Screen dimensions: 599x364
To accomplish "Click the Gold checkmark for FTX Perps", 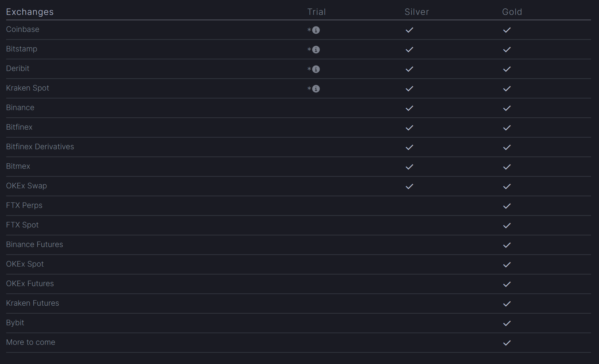I will (x=507, y=206).
